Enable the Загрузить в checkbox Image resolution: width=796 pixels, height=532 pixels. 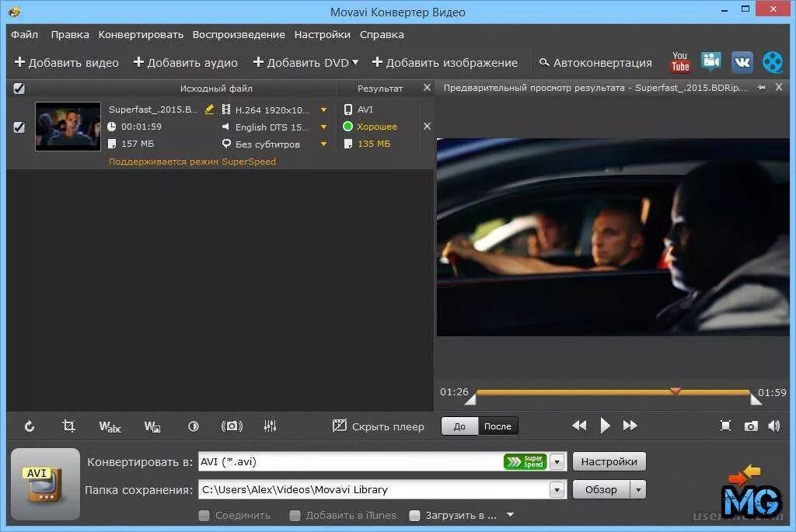pos(415,515)
